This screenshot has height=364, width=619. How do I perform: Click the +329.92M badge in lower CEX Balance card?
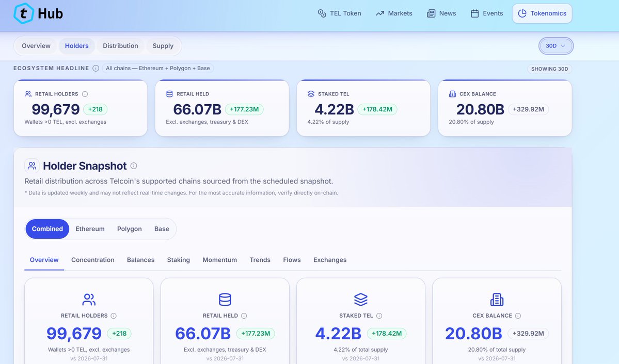click(528, 334)
